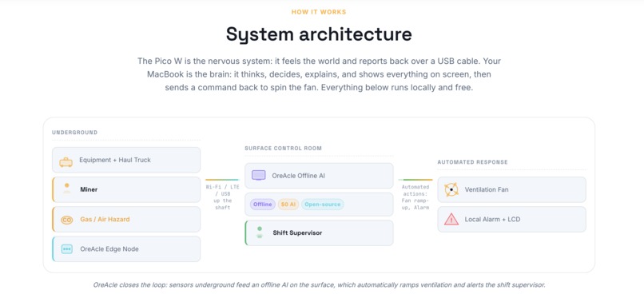The image size is (644, 306).
Task: Click the SURFACE CONTROL ROOM section label
Action: coord(284,148)
